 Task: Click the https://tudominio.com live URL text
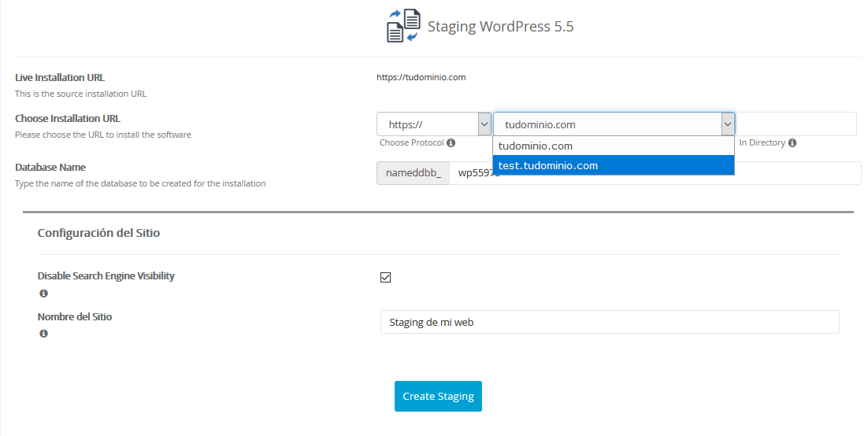tap(421, 77)
